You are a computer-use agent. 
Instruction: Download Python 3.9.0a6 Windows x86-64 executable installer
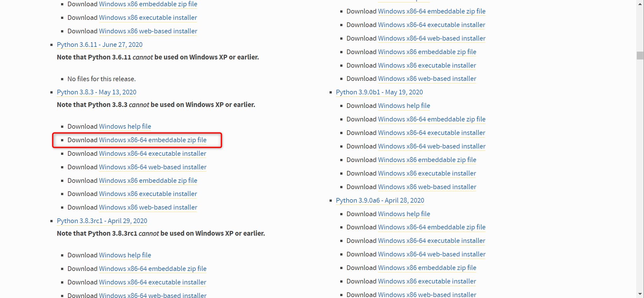tap(432, 241)
